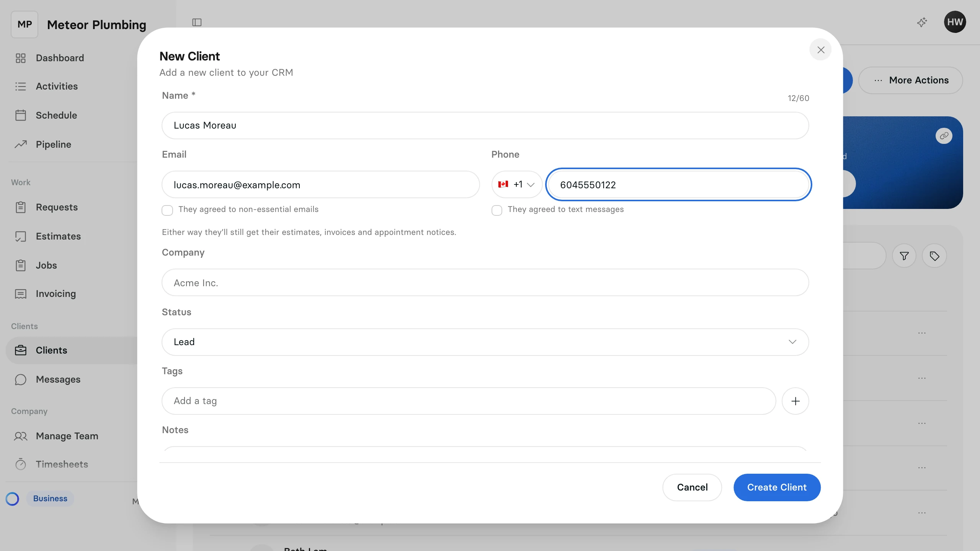980x551 pixels.
Task: Click the Create Client button
Action: point(777,487)
